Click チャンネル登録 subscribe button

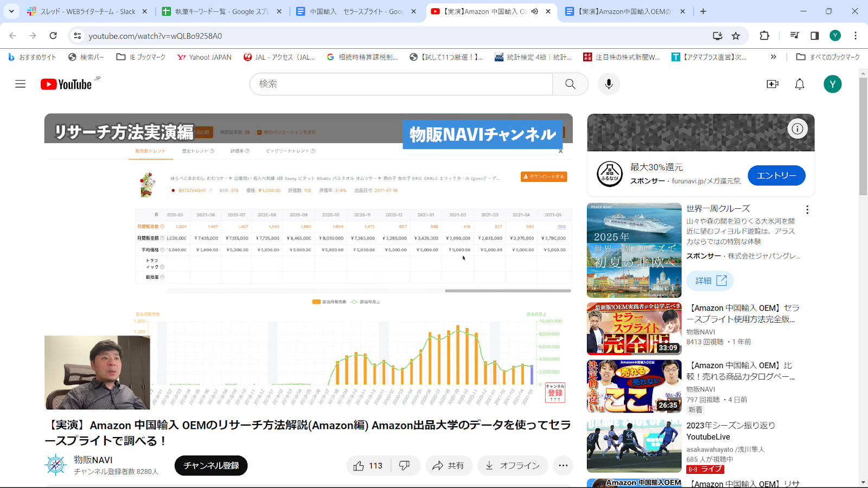point(211,466)
